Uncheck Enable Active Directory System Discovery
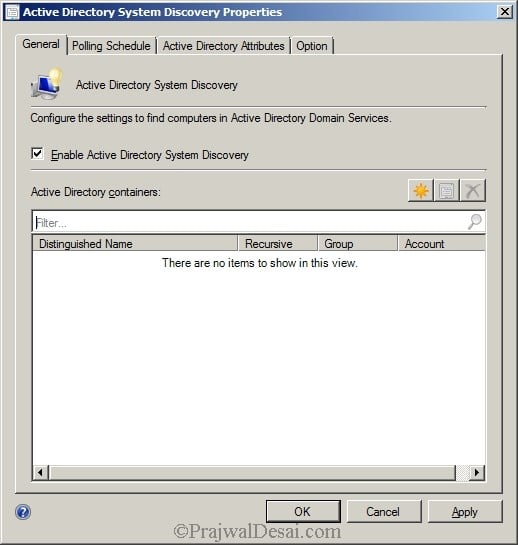The image size is (518, 545). (x=37, y=153)
